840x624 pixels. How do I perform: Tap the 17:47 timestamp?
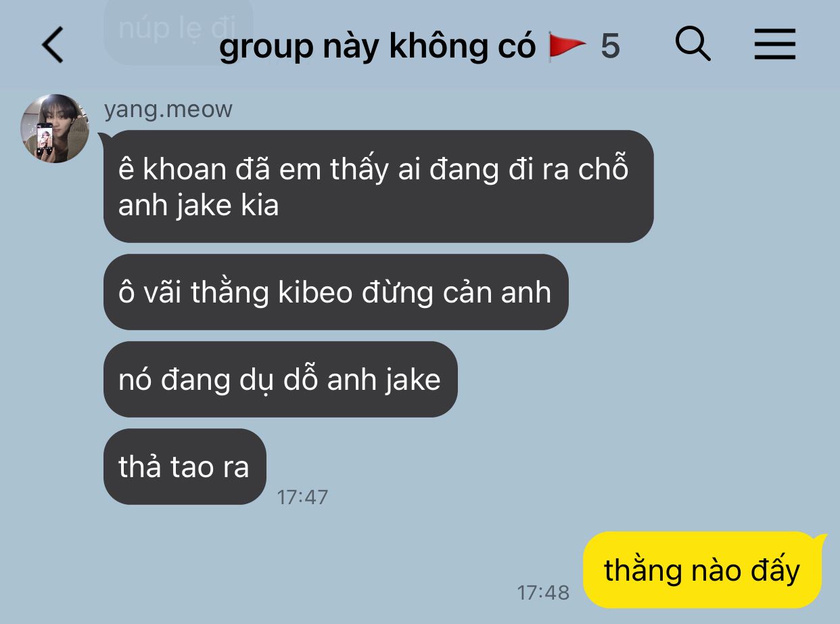302,497
